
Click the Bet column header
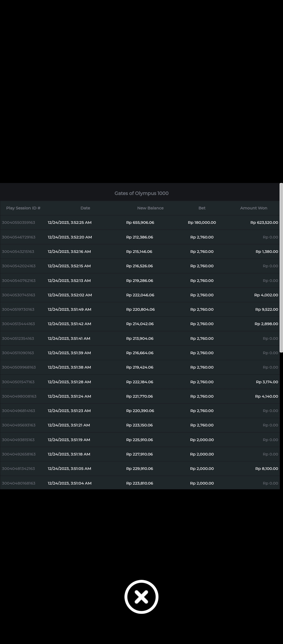tap(202, 208)
